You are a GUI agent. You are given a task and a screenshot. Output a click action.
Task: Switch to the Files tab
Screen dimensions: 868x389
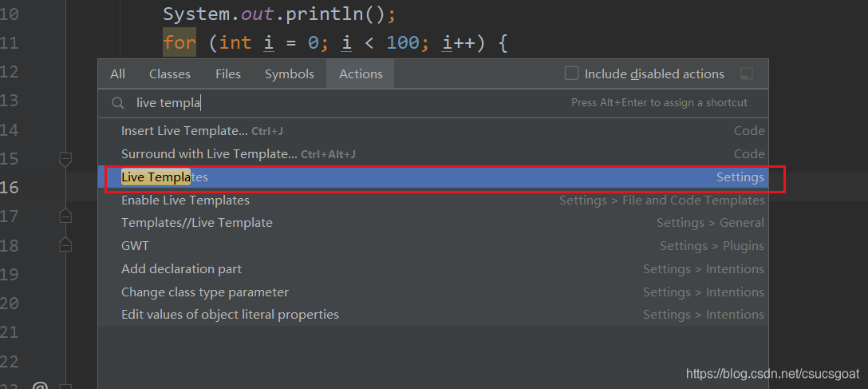pyautogui.click(x=228, y=73)
